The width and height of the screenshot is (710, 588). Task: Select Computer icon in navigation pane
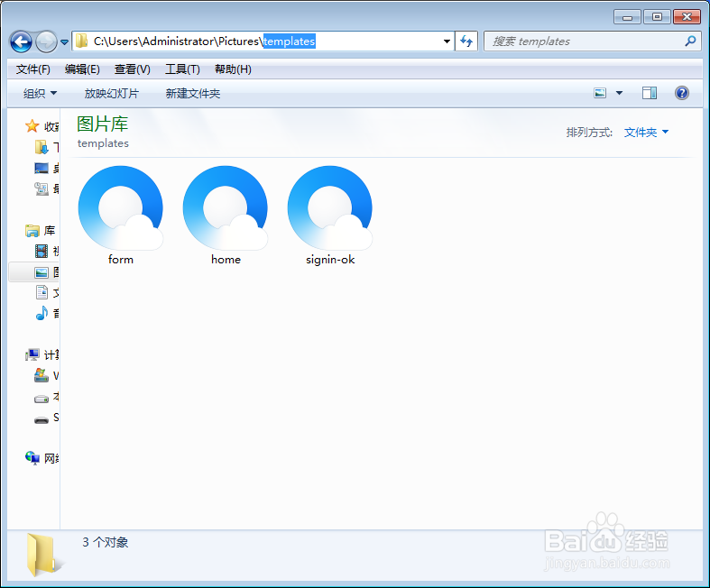[32, 355]
